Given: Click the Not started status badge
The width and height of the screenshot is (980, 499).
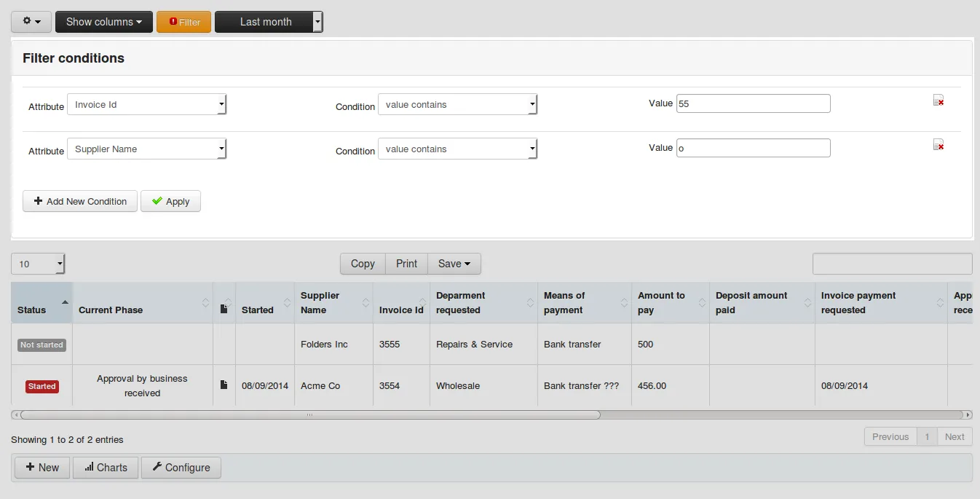Looking at the screenshot, I should [x=42, y=345].
